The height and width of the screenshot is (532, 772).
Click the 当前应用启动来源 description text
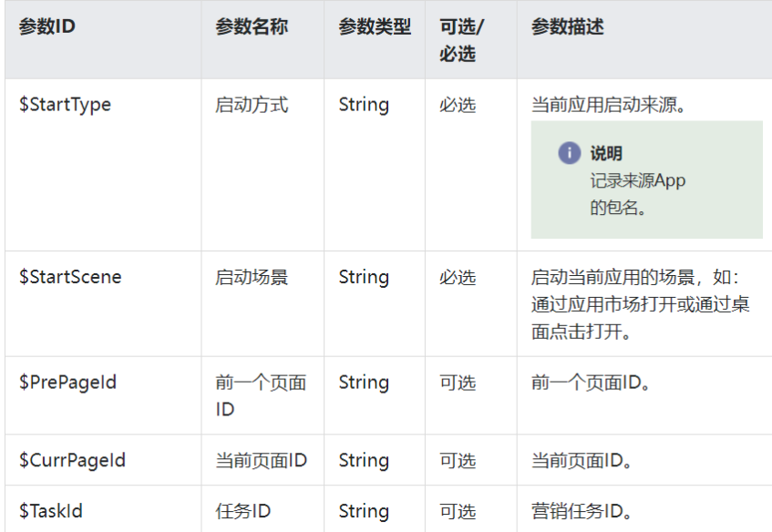(x=609, y=105)
